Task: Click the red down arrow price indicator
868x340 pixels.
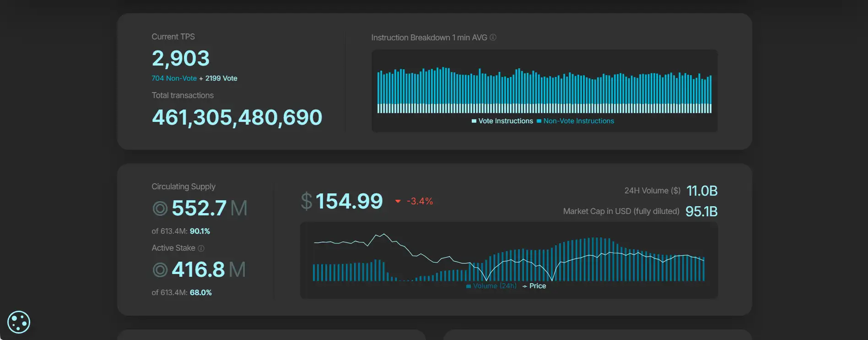Action: tap(398, 202)
